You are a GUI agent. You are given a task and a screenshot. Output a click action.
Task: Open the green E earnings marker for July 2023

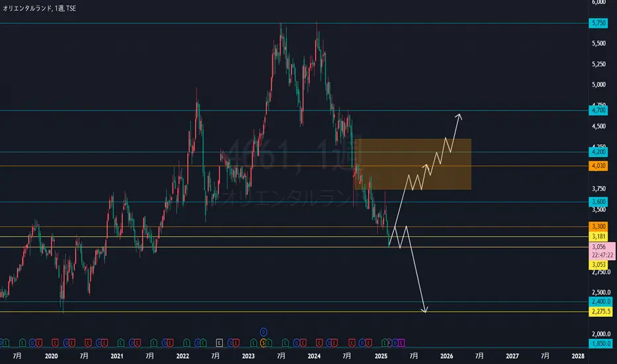[285, 343]
